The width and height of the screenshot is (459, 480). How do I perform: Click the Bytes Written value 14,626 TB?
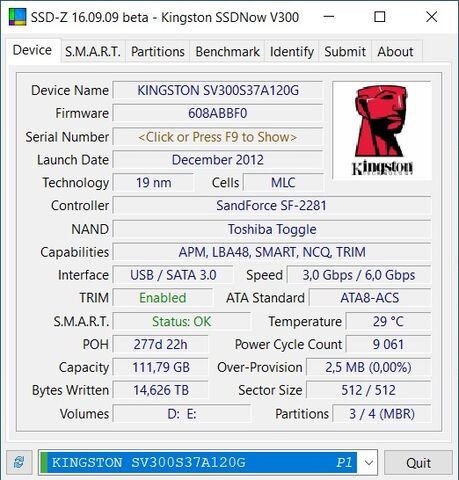coord(161,390)
